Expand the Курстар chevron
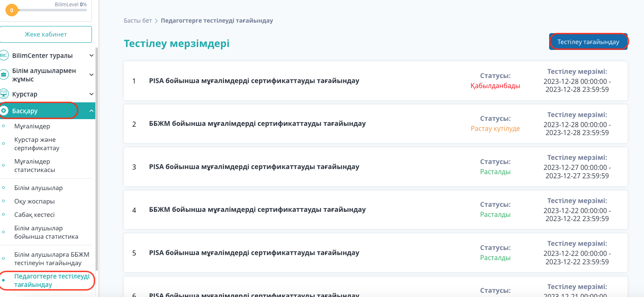Viewport: 644px width, 297px height. [92, 94]
